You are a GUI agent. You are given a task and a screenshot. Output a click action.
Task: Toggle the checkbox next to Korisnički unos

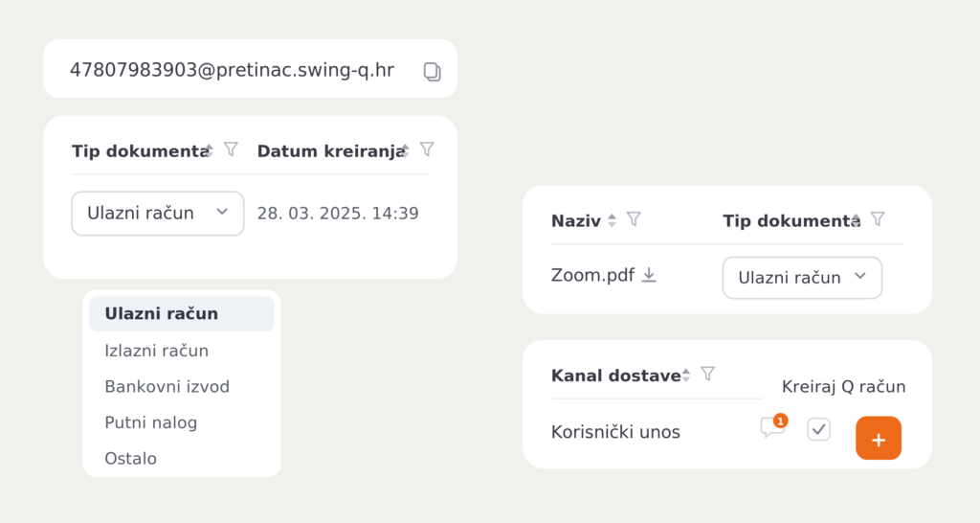click(819, 430)
